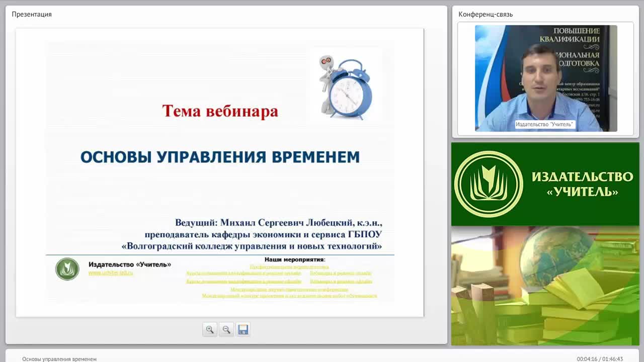Click the slide footer text Издательство «Учитель»

point(130,264)
